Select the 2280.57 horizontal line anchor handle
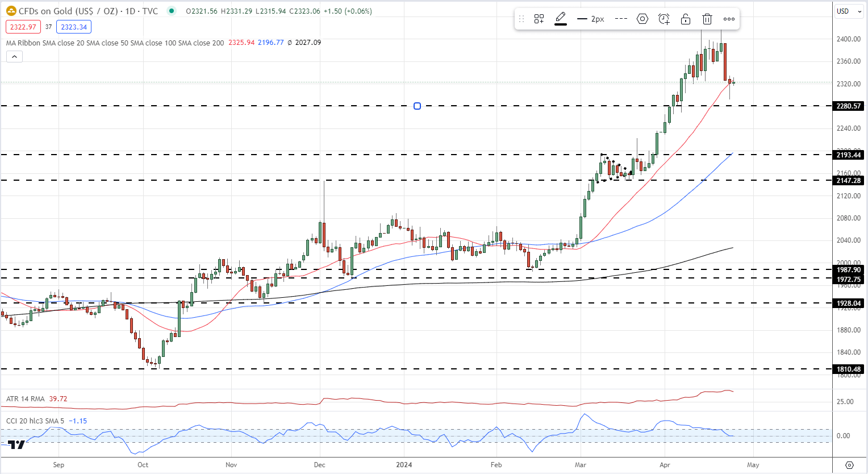Viewport: 868px width, 474px height. 418,106
